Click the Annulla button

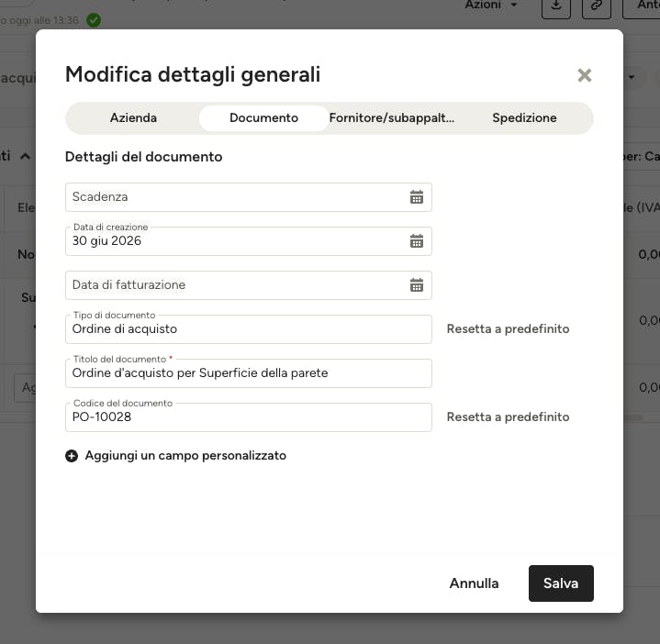pyautogui.click(x=474, y=583)
